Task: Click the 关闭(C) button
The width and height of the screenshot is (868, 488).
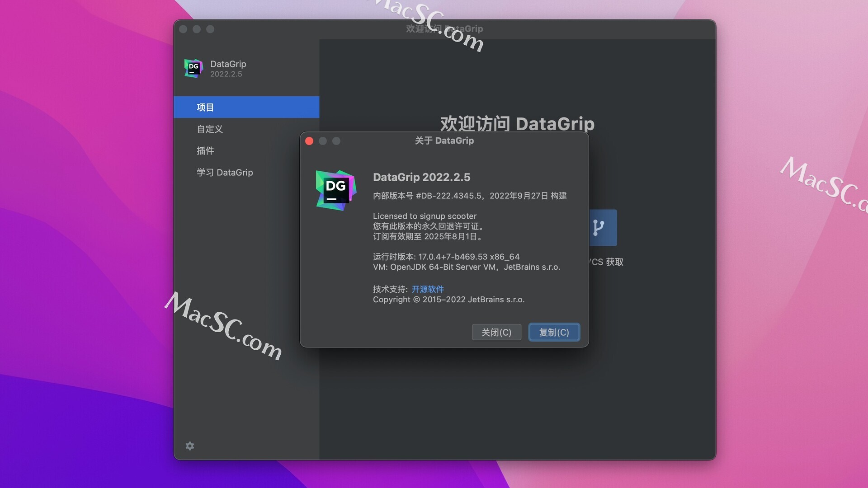Action: [496, 332]
